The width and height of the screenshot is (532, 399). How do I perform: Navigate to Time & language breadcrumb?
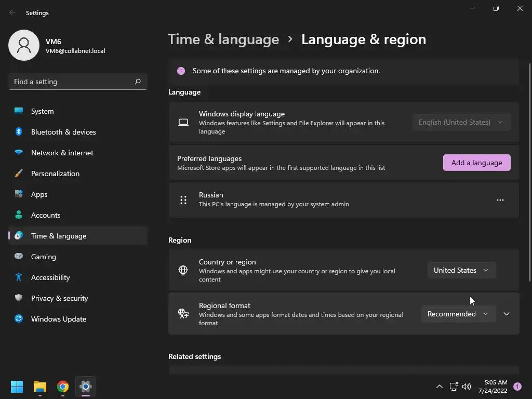click(x=223, y=39)
